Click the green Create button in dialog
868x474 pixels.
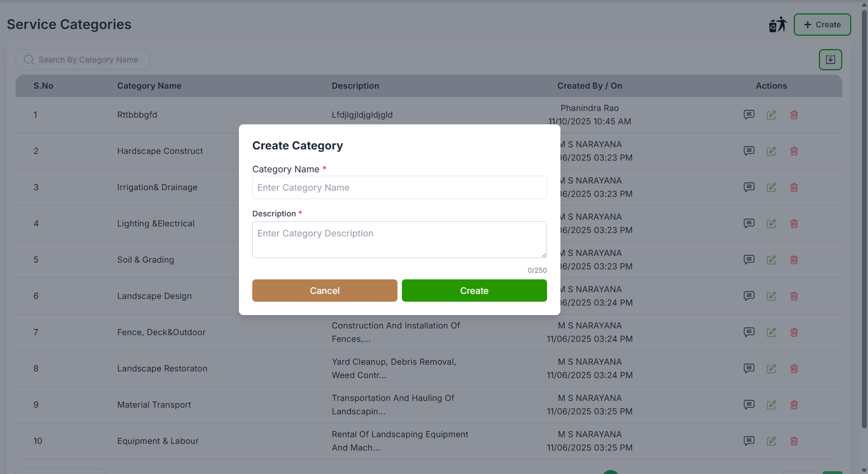tap(474, 291)
